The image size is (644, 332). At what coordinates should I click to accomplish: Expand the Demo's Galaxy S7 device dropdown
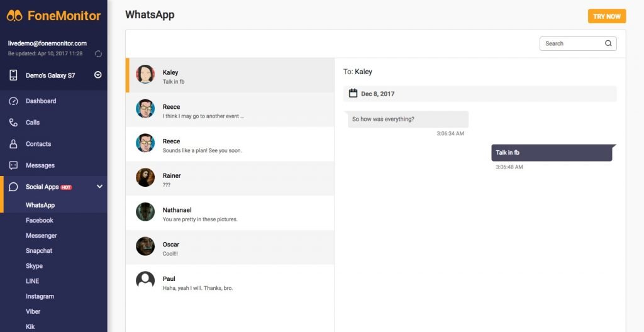coord(97,75)
